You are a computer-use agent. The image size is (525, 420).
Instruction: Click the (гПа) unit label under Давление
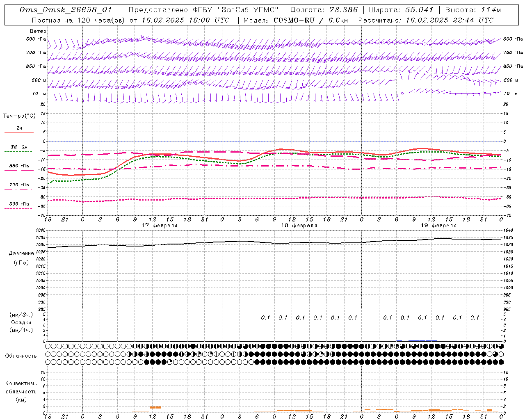click(21, 262)
